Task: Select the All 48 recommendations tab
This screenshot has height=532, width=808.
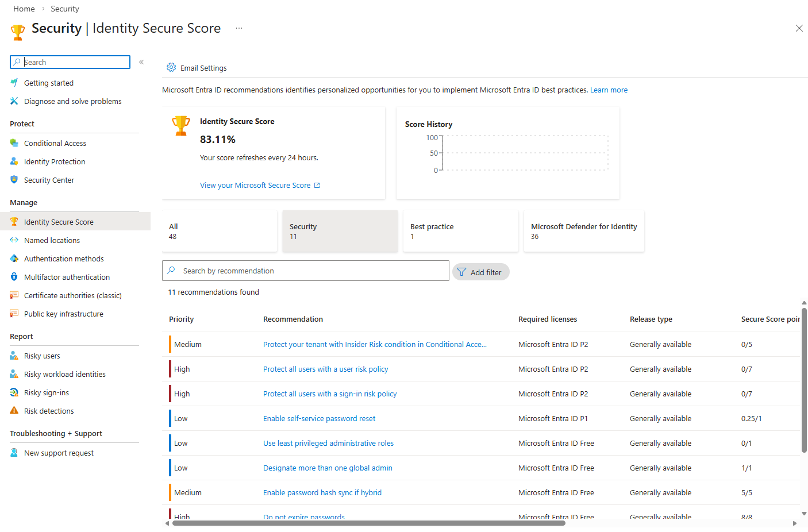Action: point(220,231)
